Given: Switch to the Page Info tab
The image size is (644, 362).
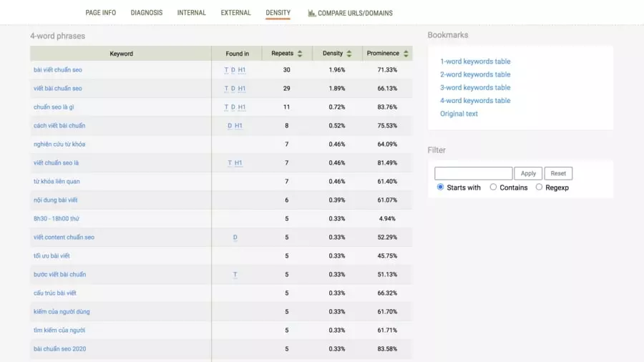Looking at the screenshot, I should point(100,13).
